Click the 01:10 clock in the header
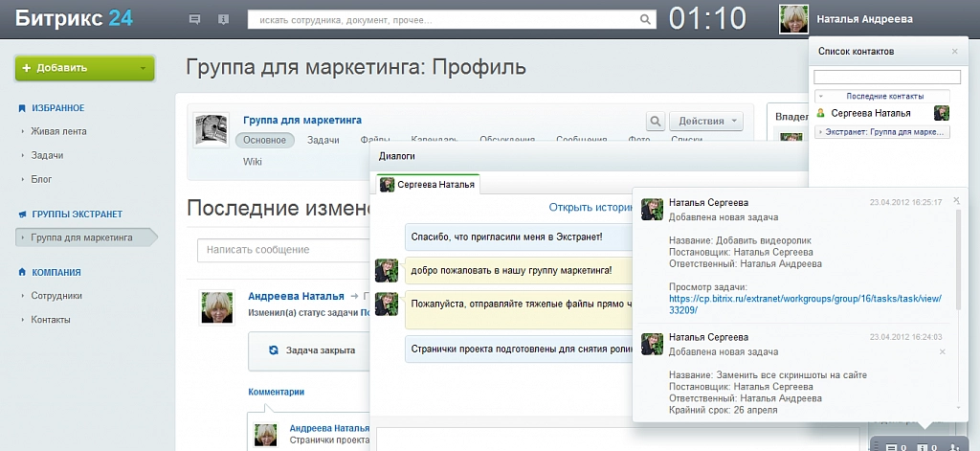980x451 pixels. coord(707,19)
